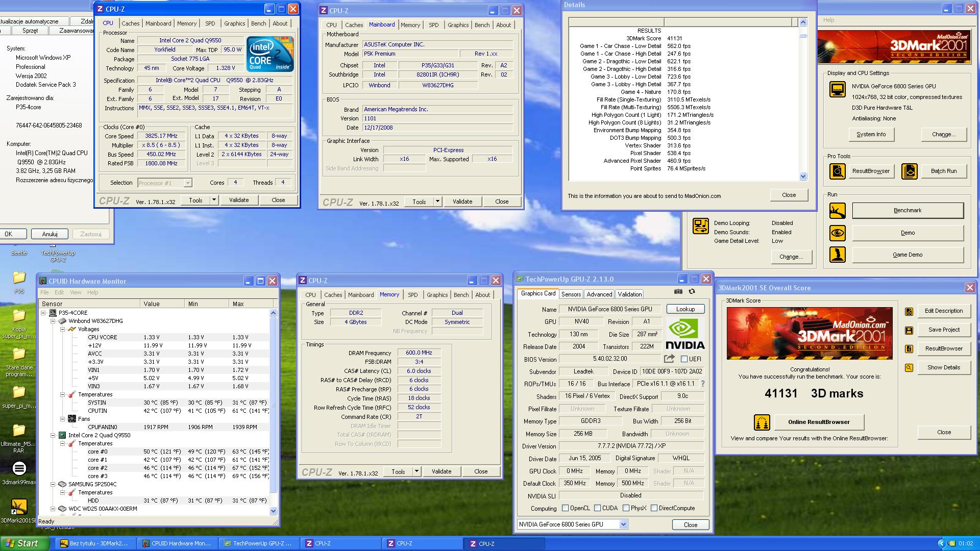Click the Show Details magnifier icon

pos(909,368)
